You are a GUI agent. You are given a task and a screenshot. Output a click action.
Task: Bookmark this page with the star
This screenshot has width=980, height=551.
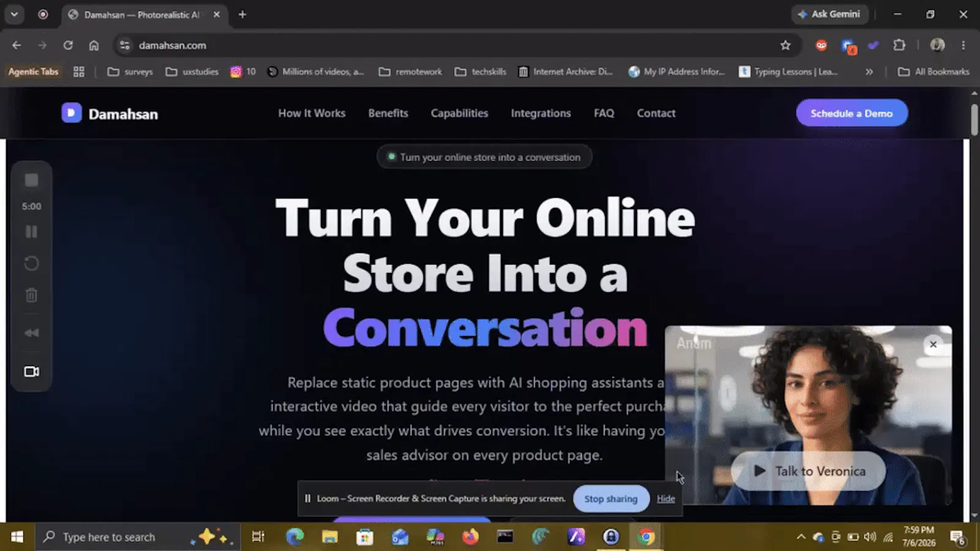point(785,45)
